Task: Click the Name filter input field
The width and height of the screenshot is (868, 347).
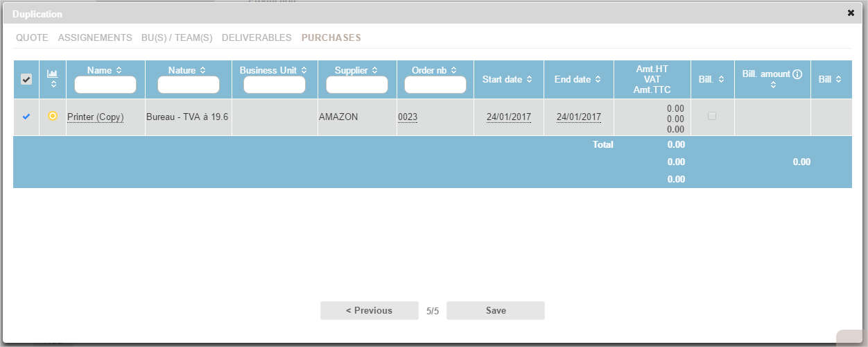Action: click(105, 85)
